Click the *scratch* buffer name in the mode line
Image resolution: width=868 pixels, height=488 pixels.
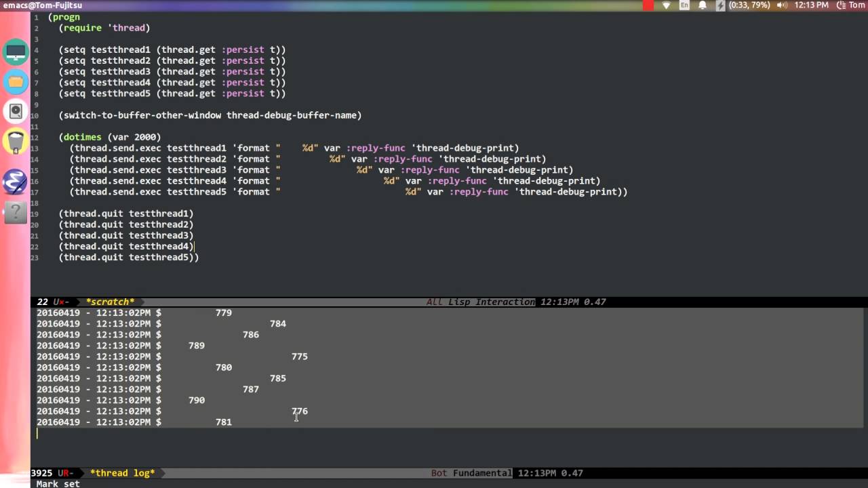pos(110,302)
